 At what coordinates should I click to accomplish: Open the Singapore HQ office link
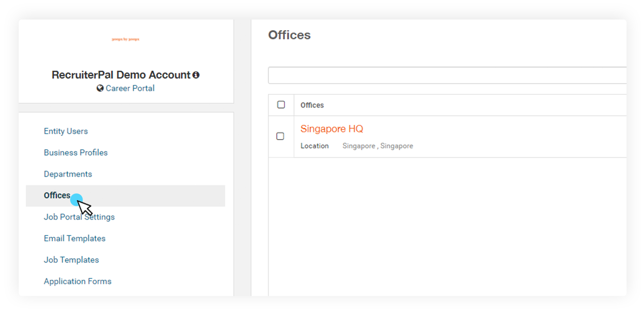pyautogui.click(x=332, y=129)
